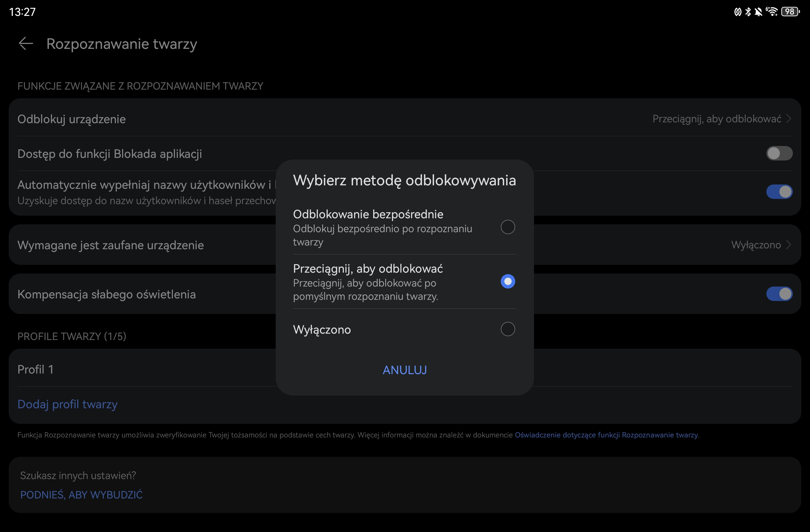Click the battery level indicator

(x=790, y=12)
